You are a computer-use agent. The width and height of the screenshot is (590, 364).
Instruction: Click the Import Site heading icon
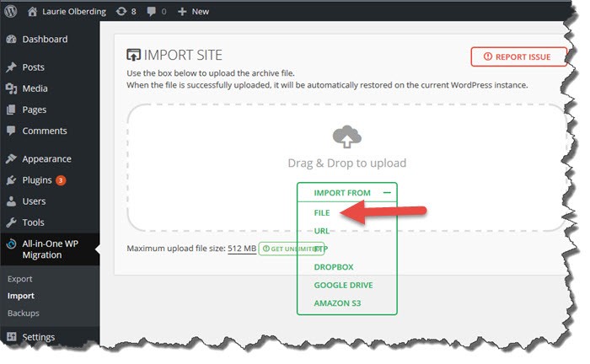(133, 55)
